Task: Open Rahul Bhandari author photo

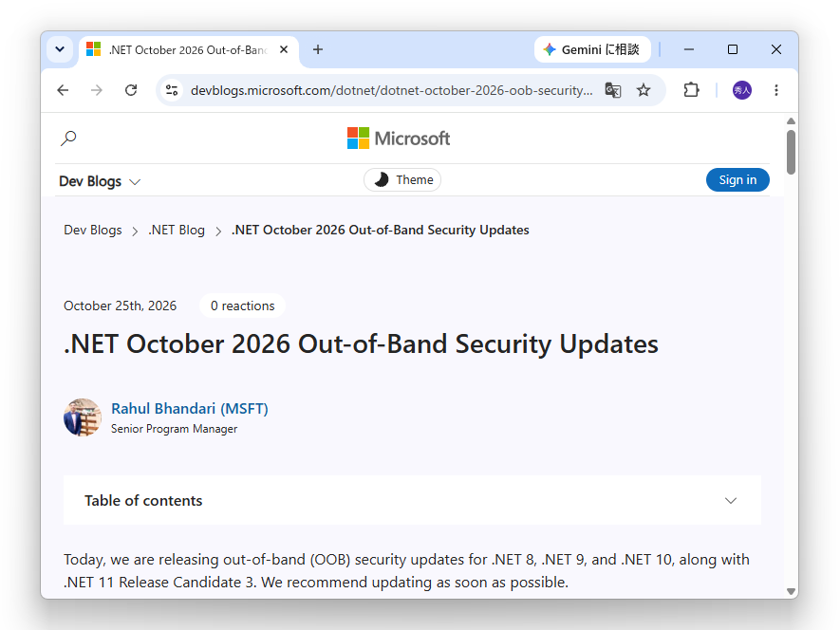Action: [x=83, y=417]
